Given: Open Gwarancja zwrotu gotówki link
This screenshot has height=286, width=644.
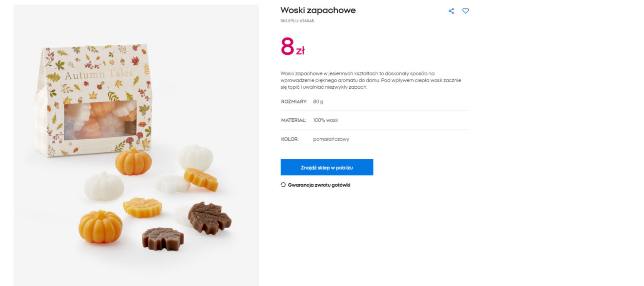Looking at the screenshot, I should coord(319,185).
